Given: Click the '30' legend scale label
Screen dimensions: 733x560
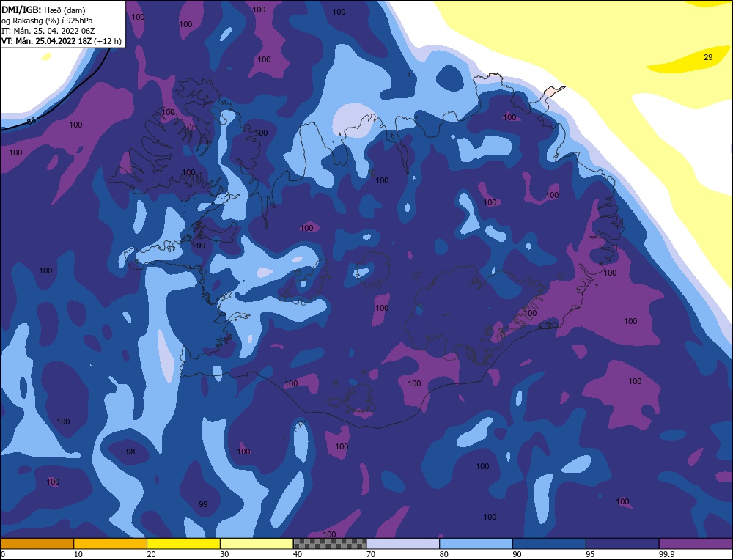Looking at the screenshot, I should 224,554.
